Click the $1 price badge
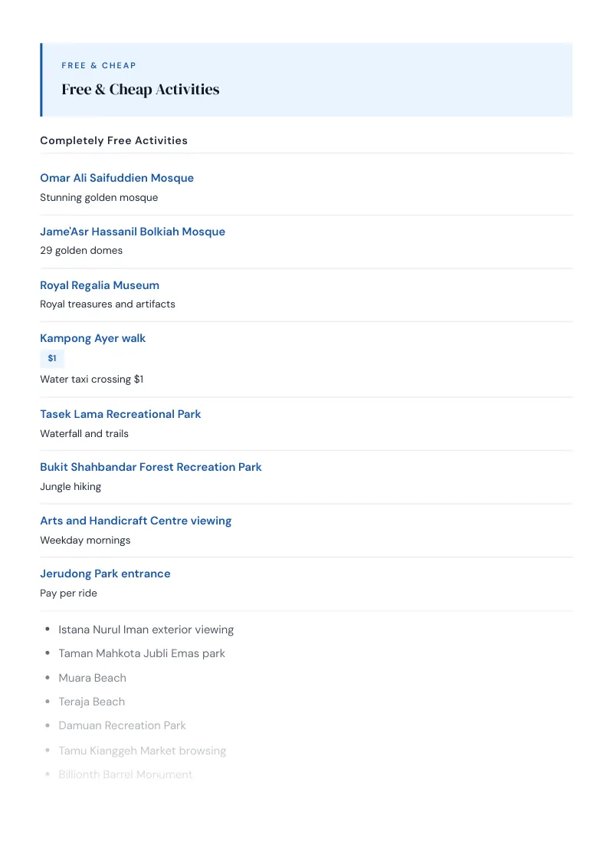Screen dimensions: 613x868 coord(52,358)
